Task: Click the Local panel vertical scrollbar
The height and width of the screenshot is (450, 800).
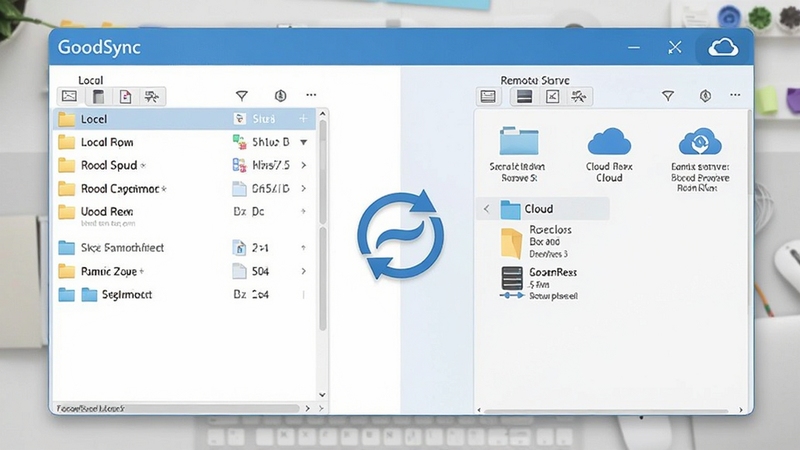Action: point(322,224)
